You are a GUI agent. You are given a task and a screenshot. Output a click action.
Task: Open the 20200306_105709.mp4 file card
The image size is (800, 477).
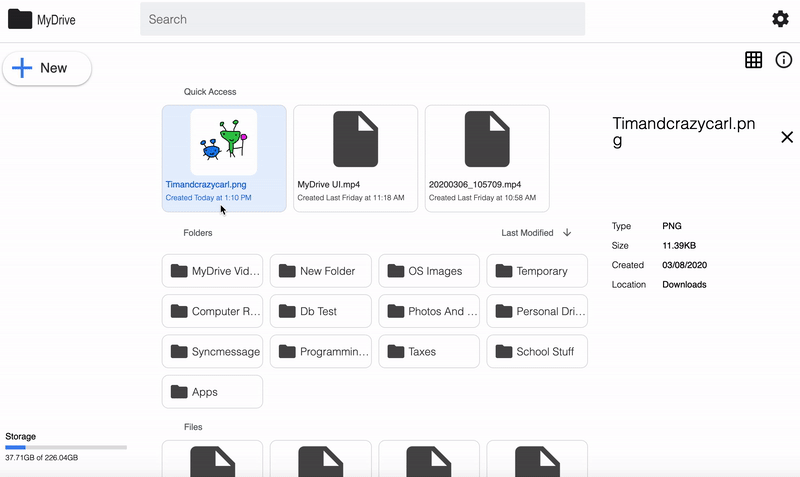(487, 158)
